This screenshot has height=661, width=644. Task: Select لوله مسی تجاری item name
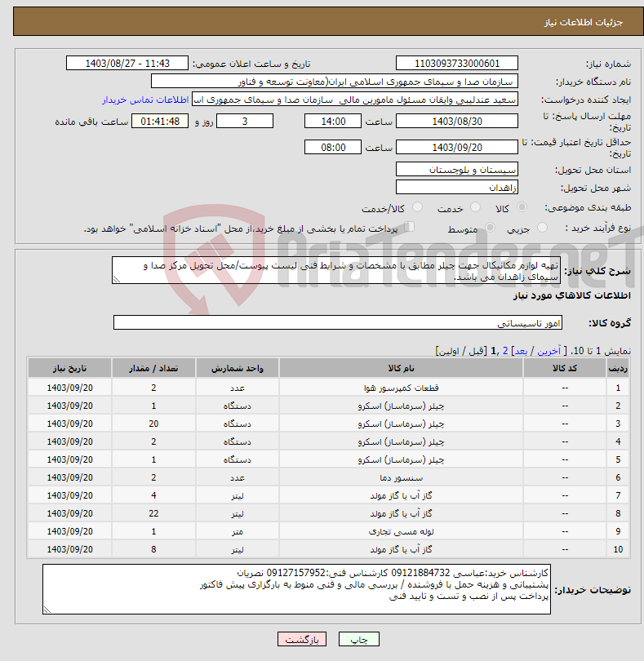401,531
